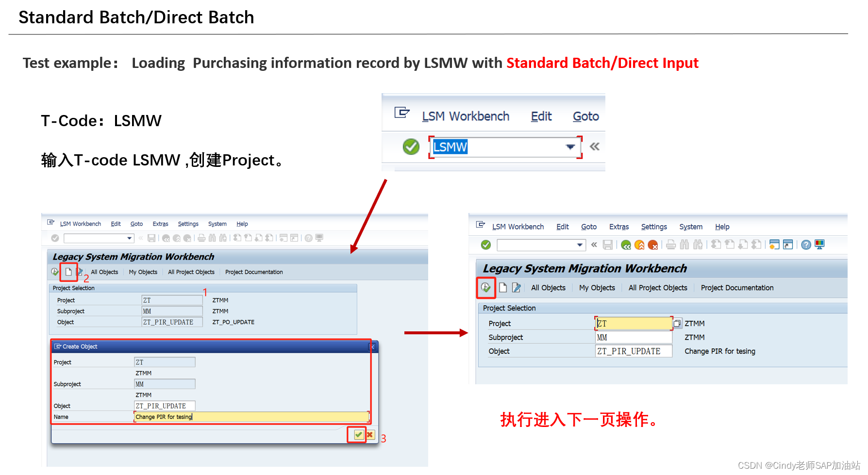Expand the LSMW transaction code dropdown
868x475 pixels.
click(x=570, y=147)
